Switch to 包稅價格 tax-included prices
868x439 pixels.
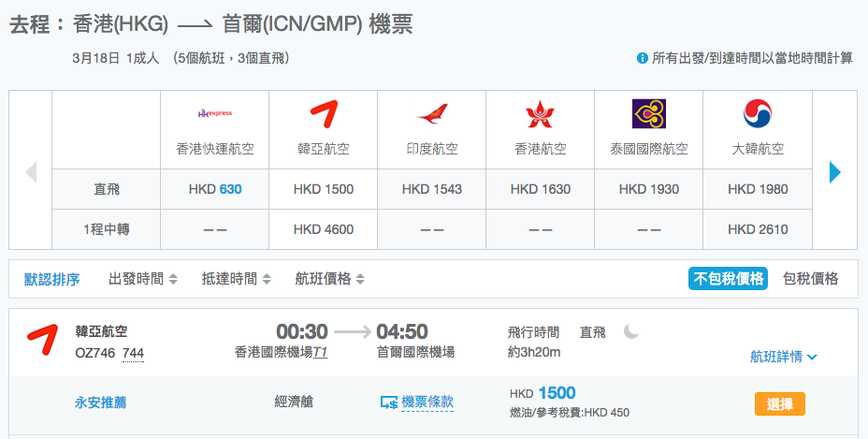pyautogui.click(x=810, y=278)
